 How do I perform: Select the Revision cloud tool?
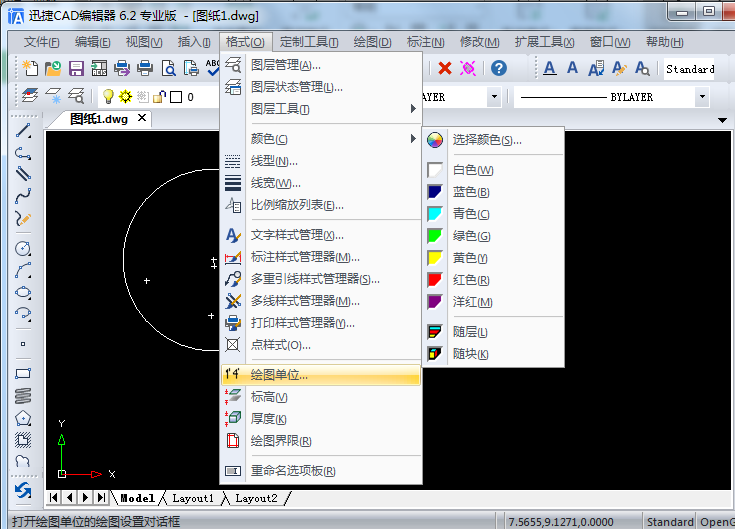23,461
